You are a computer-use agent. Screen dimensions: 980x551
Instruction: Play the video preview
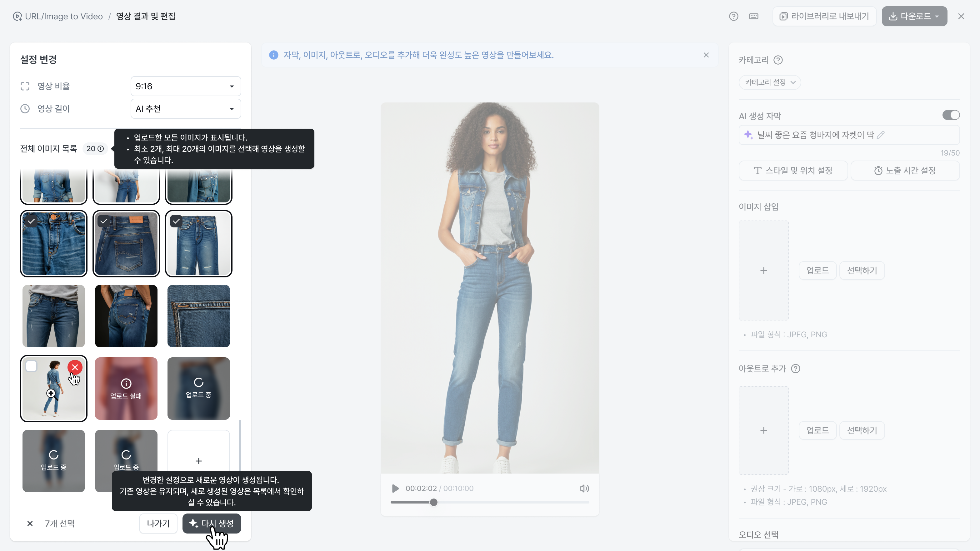(395, 488)
